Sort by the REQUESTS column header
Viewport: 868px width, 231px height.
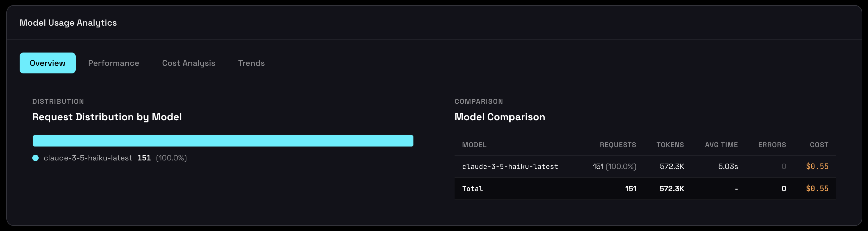pyautogui.click(x=618, y=145)
